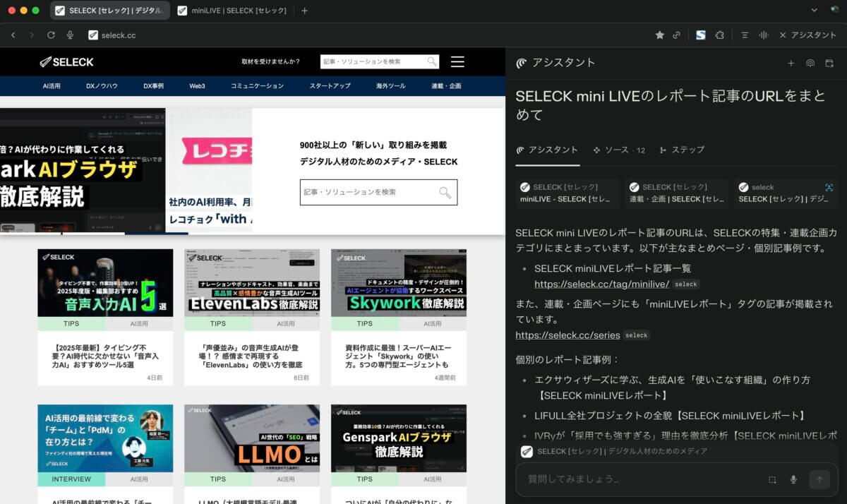Open the 資料作成に最強 Skywork article title

click(x=399, y=356)
